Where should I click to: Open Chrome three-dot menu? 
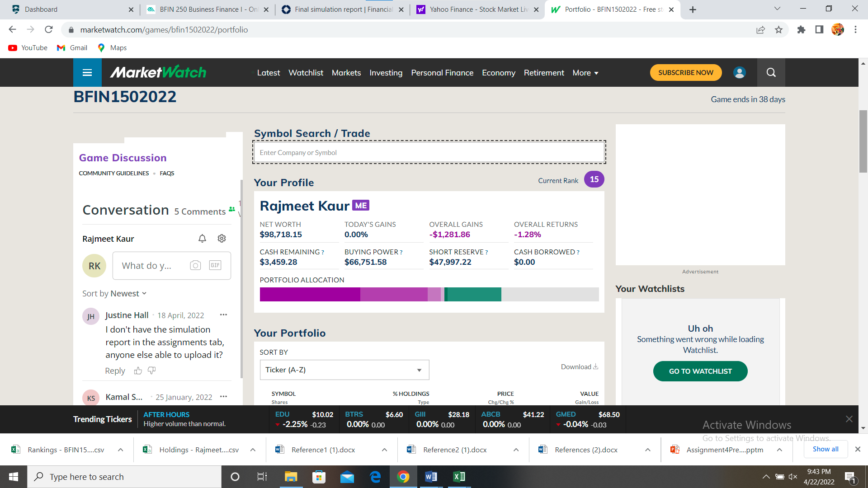pos(855,30)
